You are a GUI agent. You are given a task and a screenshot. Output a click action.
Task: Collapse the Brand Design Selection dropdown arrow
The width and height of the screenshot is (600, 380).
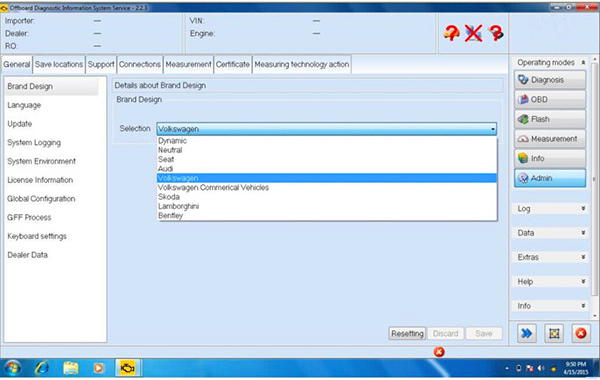point(493,129)
